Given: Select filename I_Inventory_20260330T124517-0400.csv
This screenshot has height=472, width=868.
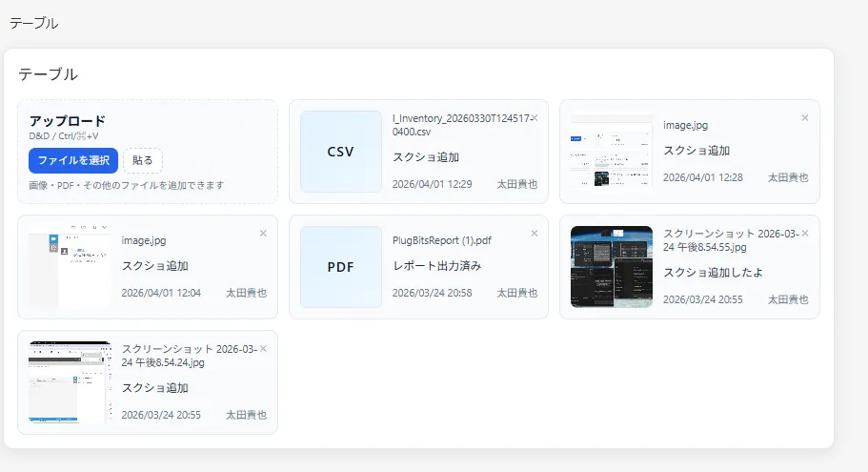Looking at the screenshot, I should coord(461,125).
